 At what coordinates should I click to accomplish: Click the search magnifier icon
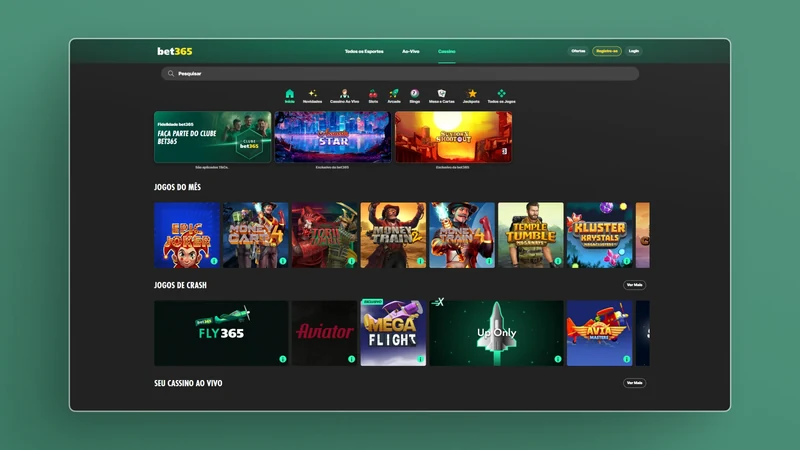point(171,73)
